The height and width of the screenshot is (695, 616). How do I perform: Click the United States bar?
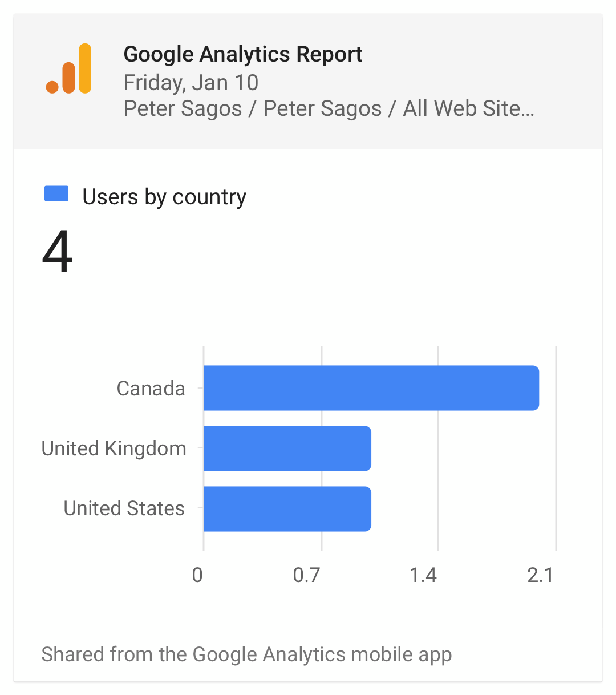(x=287, y=509)
